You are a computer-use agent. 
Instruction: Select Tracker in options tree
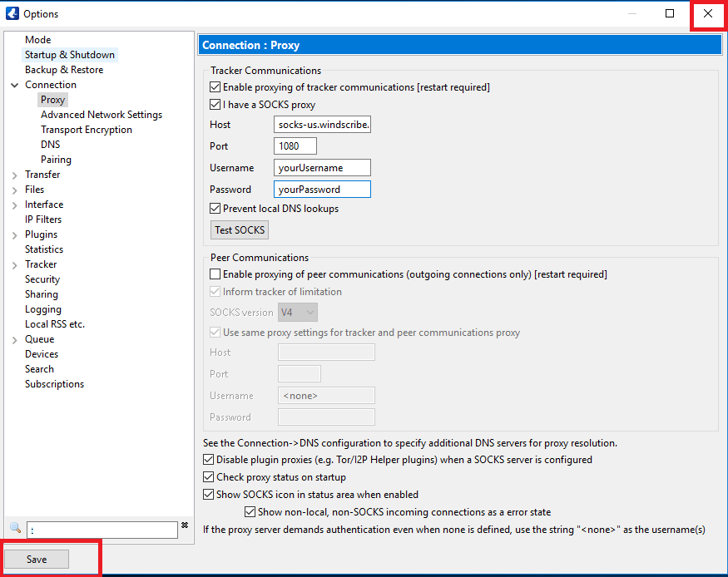tap(41, 264)
